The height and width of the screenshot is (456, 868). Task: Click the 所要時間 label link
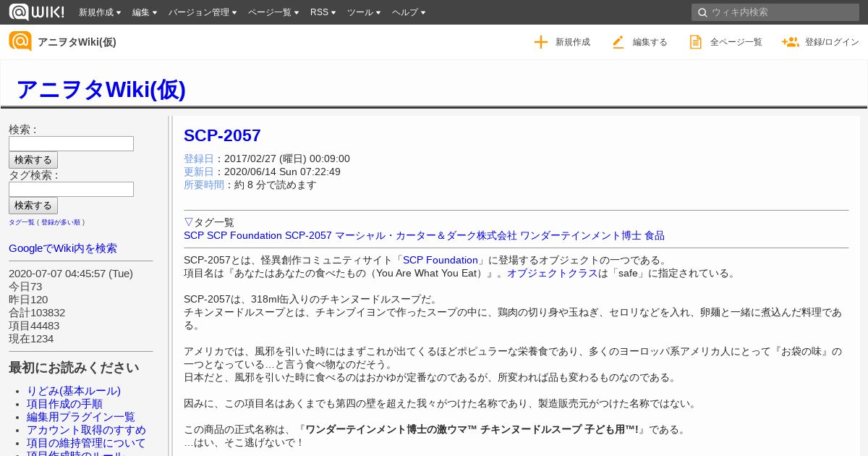[x=205, y=185]
